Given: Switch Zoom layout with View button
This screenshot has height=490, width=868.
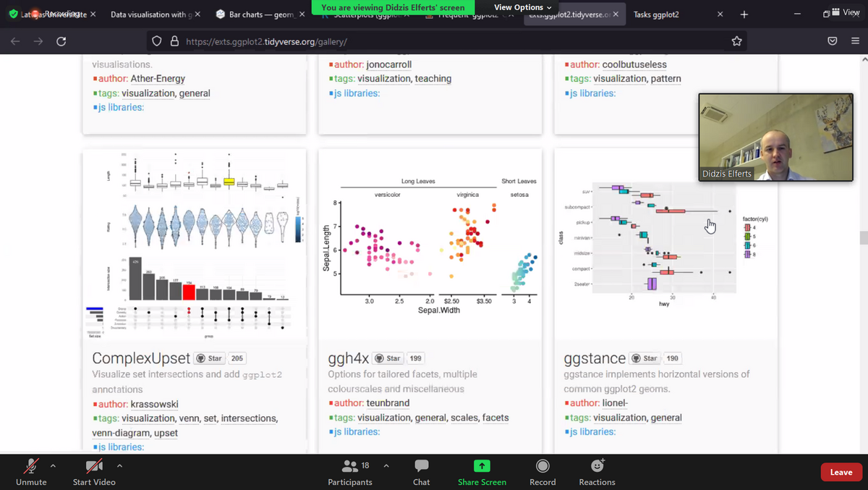Looking at the screenshot, I should [x=844, y=12].
